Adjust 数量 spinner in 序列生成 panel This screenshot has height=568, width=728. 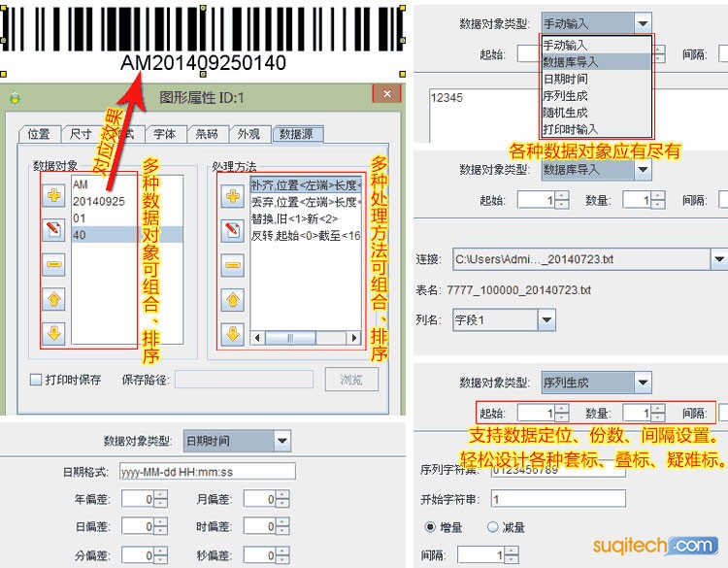click(658, 413)
